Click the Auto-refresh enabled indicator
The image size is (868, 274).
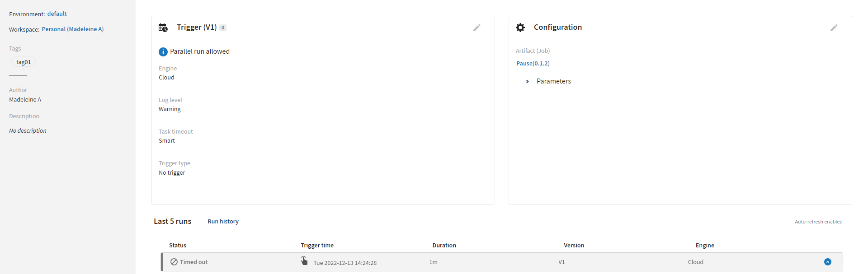[x=818, y=222]
